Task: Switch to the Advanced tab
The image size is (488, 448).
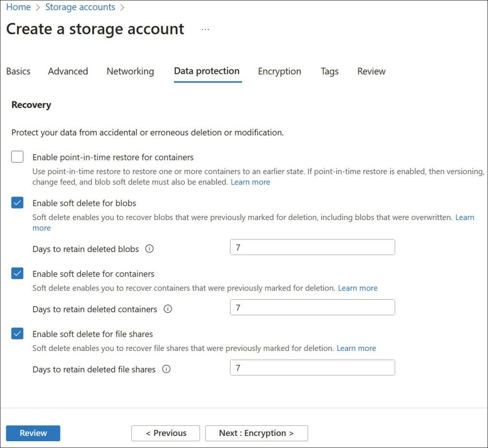Action: [68, 71]
